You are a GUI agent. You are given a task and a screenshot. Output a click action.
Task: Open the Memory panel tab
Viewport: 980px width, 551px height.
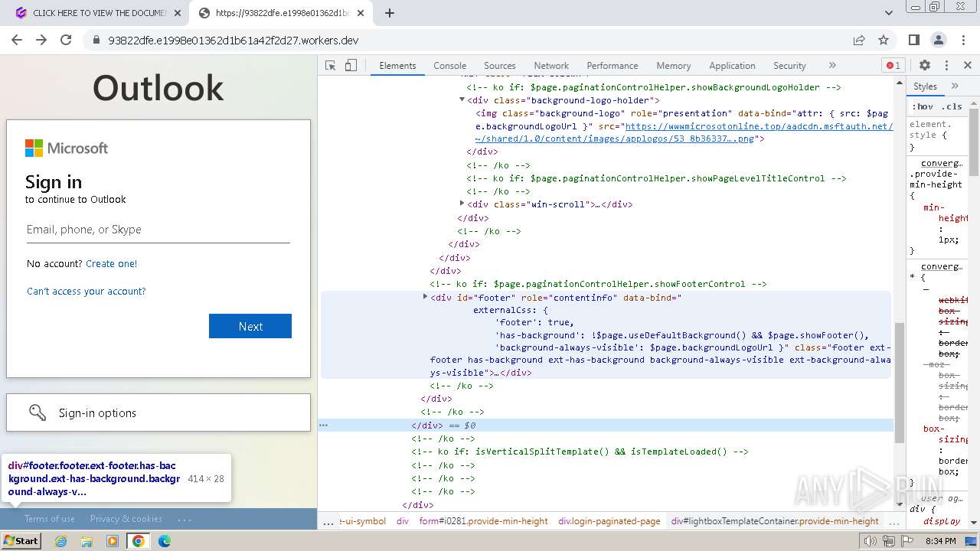674,66
